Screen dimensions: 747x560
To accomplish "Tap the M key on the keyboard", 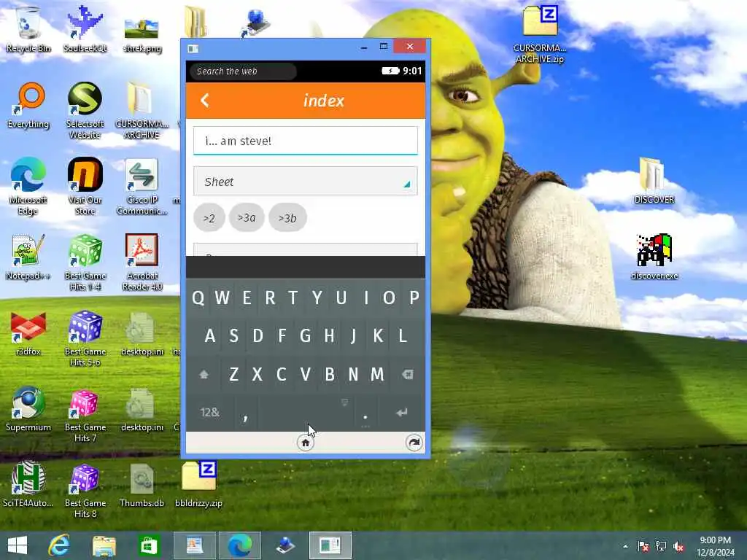I will tap(377, 374).
